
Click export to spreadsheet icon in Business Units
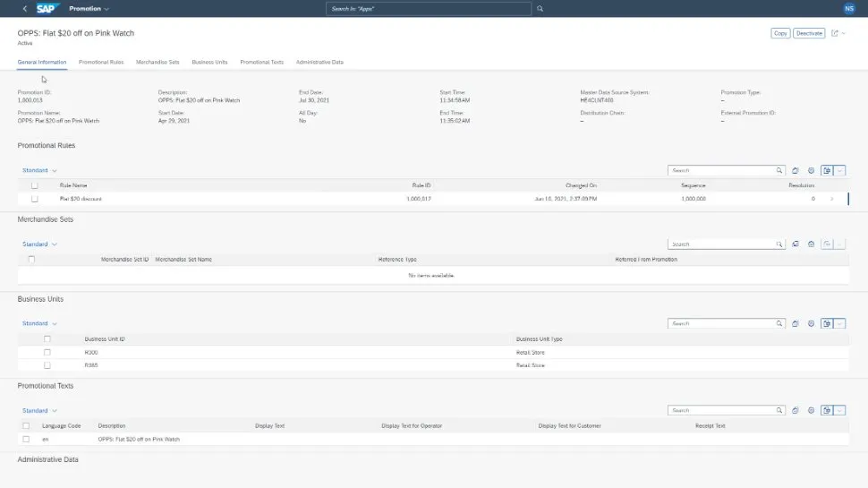827,323
